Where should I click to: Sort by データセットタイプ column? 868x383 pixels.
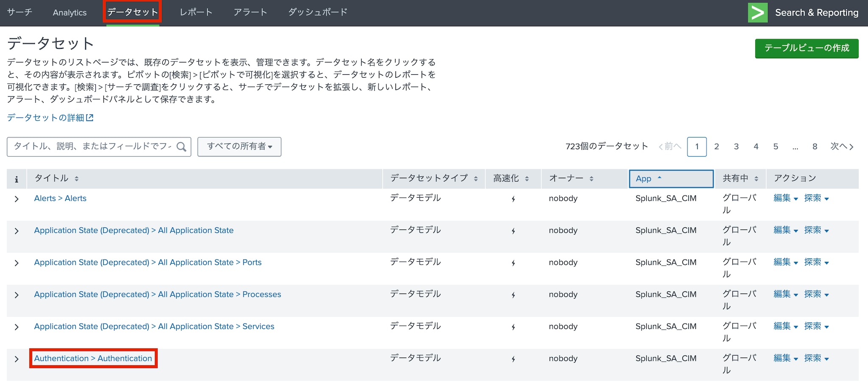[x=434, y=179]
